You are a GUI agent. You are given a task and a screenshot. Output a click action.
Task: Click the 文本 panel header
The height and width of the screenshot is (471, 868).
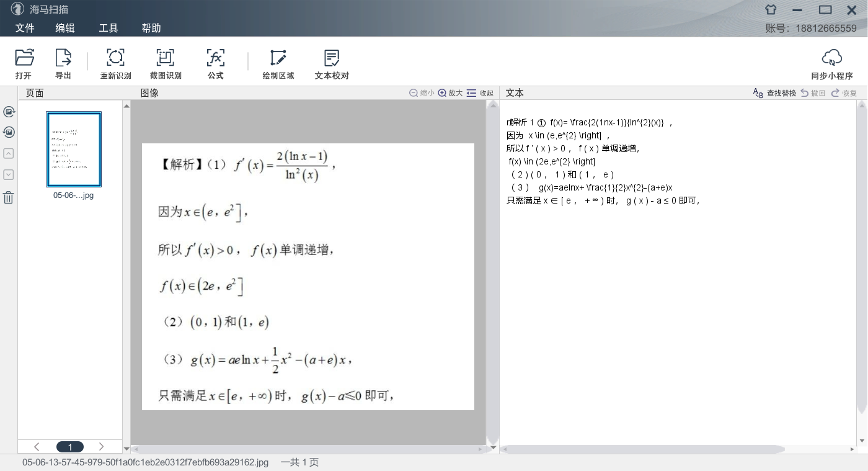tap(515, 93)
